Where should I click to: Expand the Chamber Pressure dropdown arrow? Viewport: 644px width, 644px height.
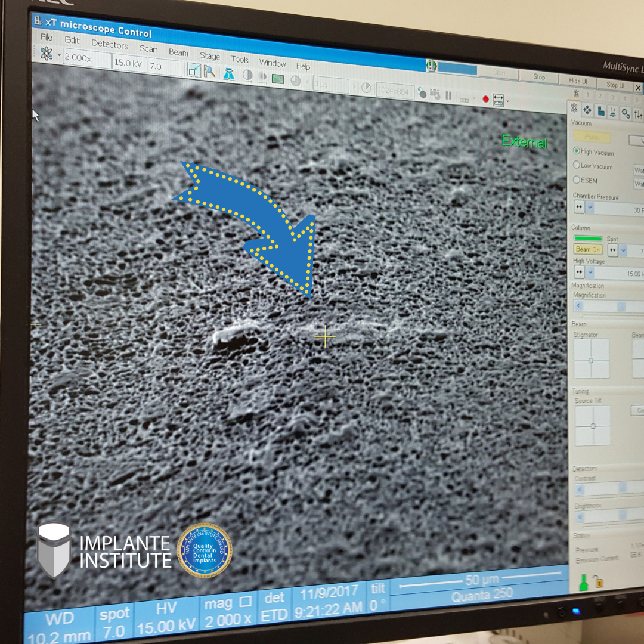click(x=590, y=208)
